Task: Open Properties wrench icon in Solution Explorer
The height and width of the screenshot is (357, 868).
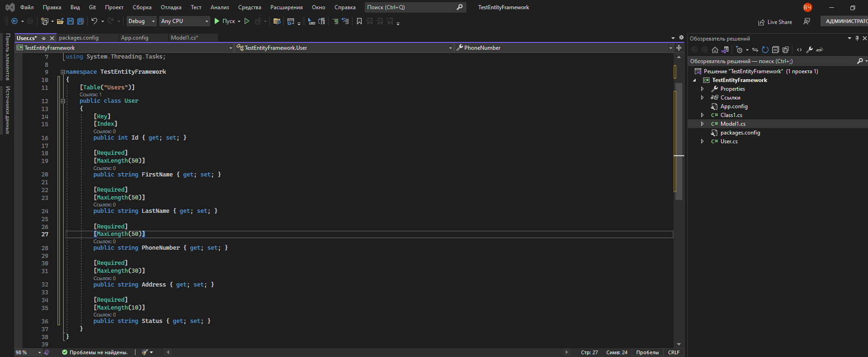Action: pos(809,50)
